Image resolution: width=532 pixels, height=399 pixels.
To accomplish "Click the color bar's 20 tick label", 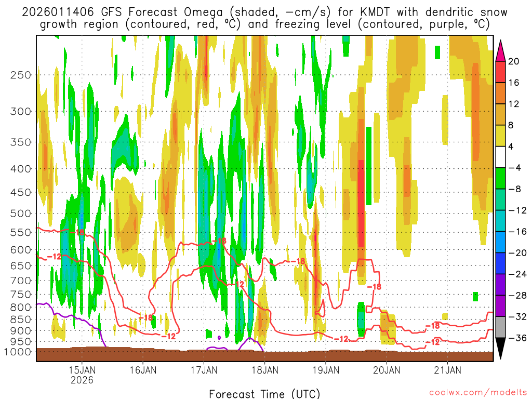I will (514, 61).
